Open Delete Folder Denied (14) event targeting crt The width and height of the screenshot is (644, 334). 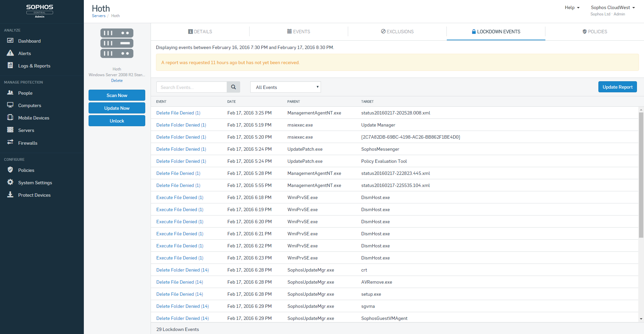coord(182,270)
